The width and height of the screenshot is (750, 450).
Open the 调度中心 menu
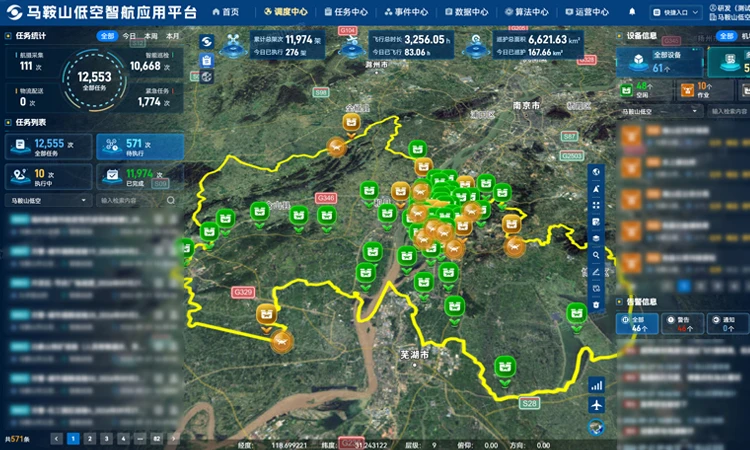pyautogui.click(x=286, y=11)
